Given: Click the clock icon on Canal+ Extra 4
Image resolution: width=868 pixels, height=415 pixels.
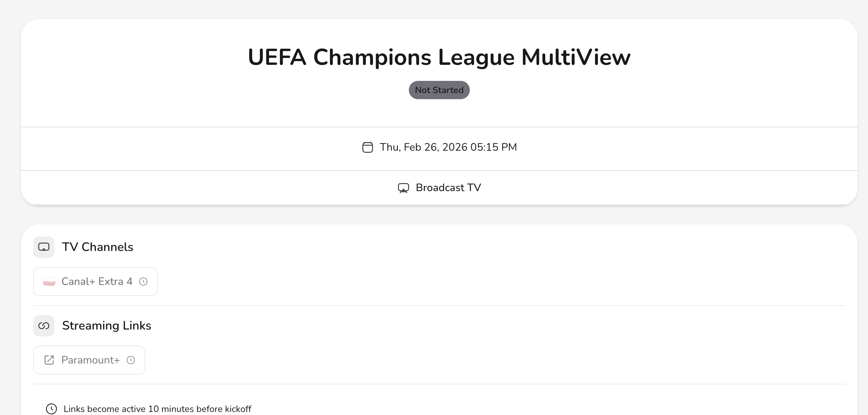Looking at the screenshot, I should (143, 281).
